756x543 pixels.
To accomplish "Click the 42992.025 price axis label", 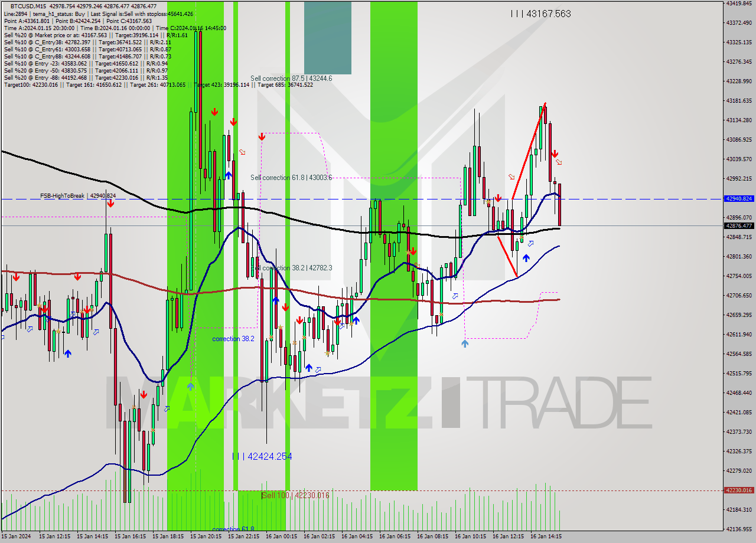I will [x=739, y=178].
